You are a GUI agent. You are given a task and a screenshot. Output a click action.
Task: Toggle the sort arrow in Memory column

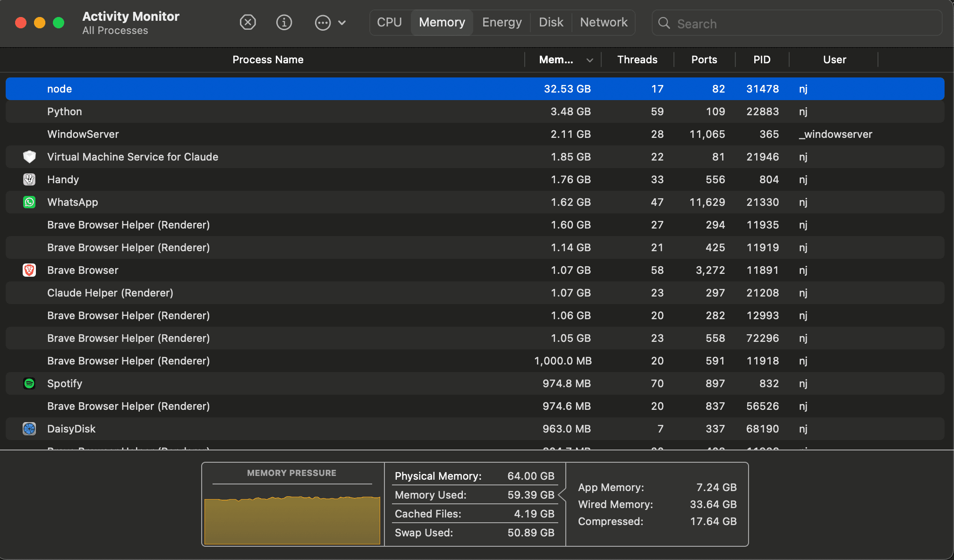589,60
